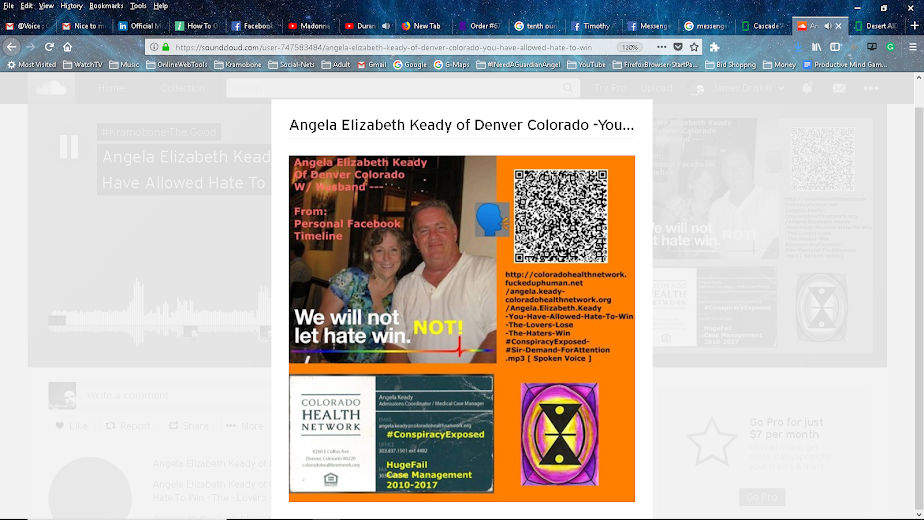Expand the Most Visited bookmarks
The height and width of the screenshot is (520, 924).
pos(31,65)
